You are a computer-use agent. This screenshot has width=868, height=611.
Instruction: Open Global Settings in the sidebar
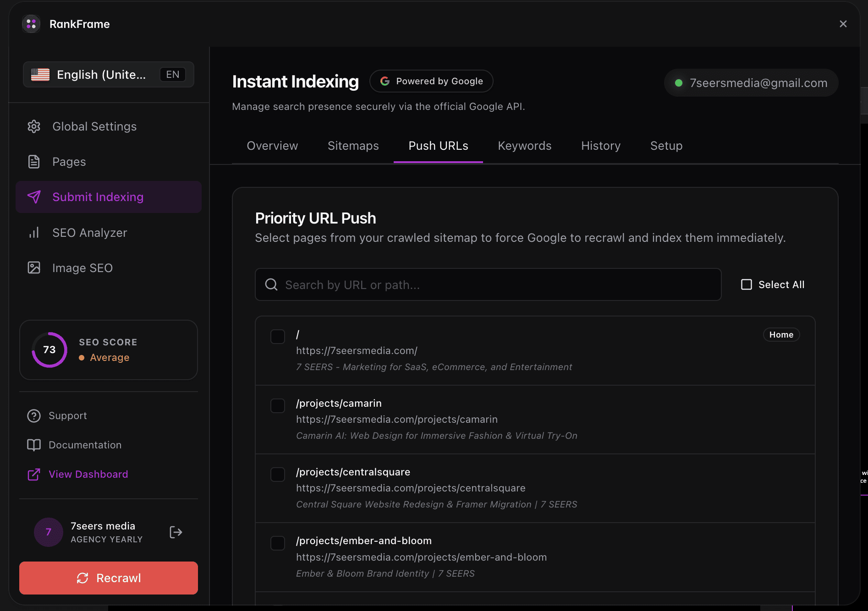click(109, 126)
